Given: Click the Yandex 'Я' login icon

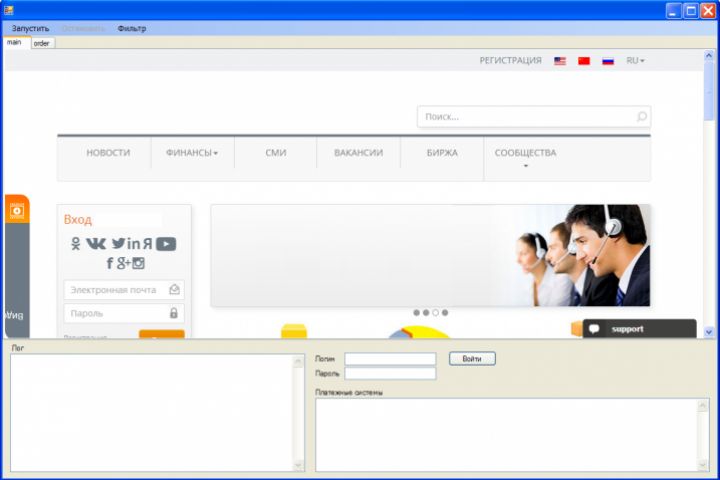Looking at the screenshot, I should click(147, 243).
